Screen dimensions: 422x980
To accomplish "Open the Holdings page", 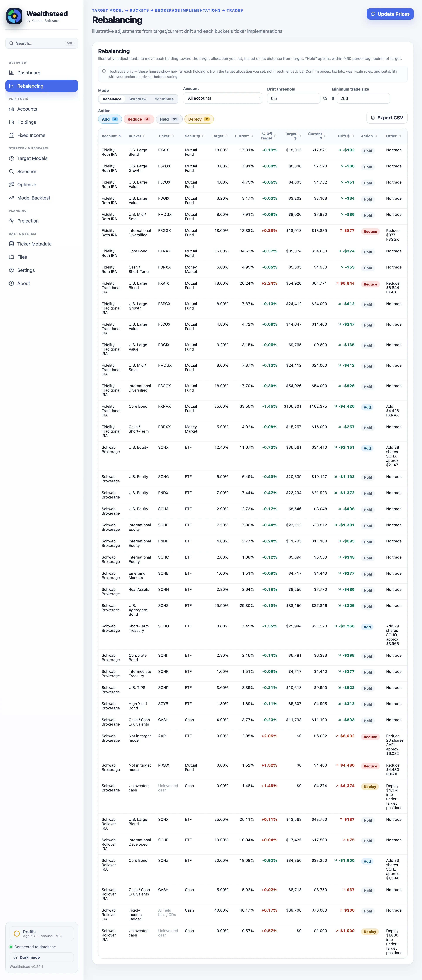I will tap(42, 122).
